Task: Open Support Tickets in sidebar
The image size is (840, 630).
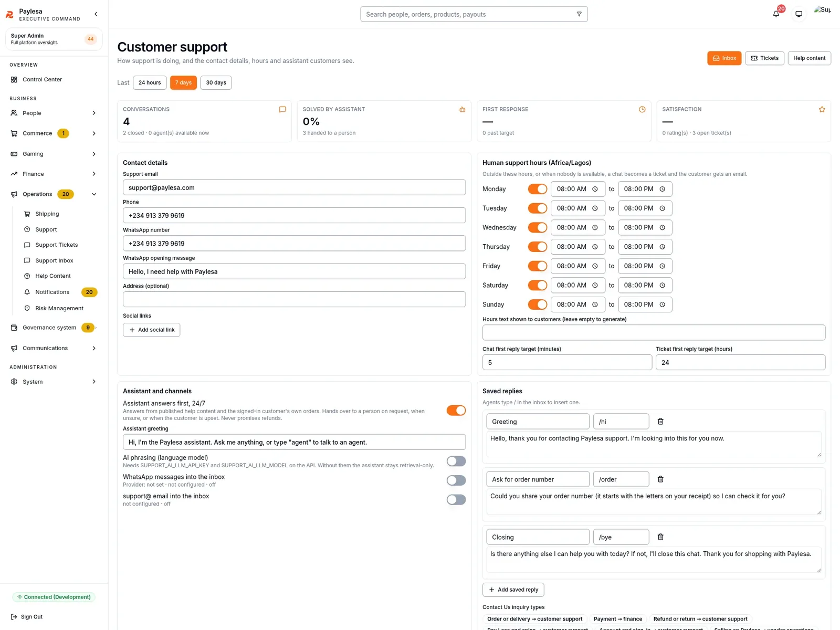Action: tap(56, 245)
